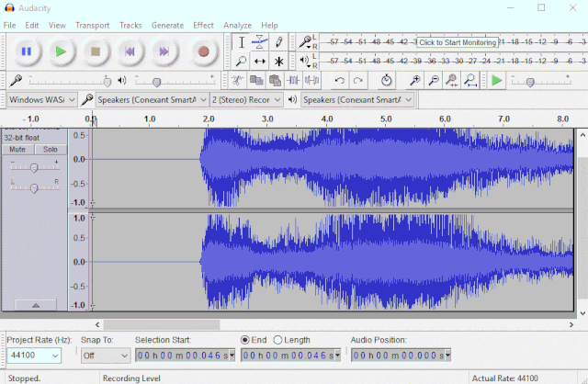Select the Time Shift tool

point(259,61)
